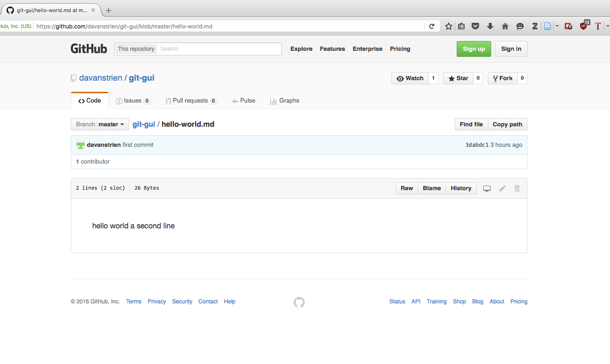Image resolution: width=610 pixels, height=364 pixels.
Task: Bookmark this page with the star icon
Action: tap(449, 27)
